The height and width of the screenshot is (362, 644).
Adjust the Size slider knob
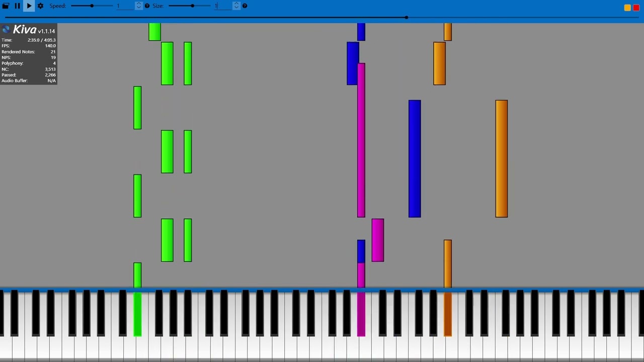pos(192,6)
